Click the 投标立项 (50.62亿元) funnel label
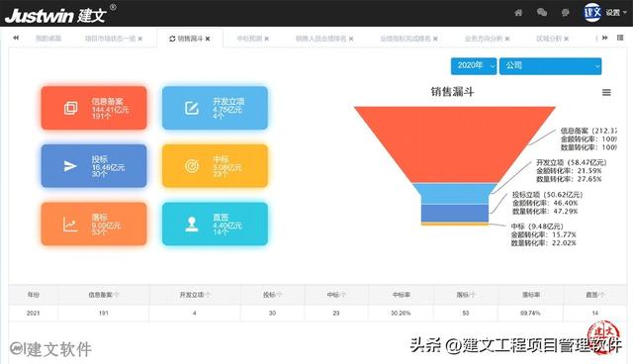This screenshot has height=364, width=633. (x=547, y=203)
